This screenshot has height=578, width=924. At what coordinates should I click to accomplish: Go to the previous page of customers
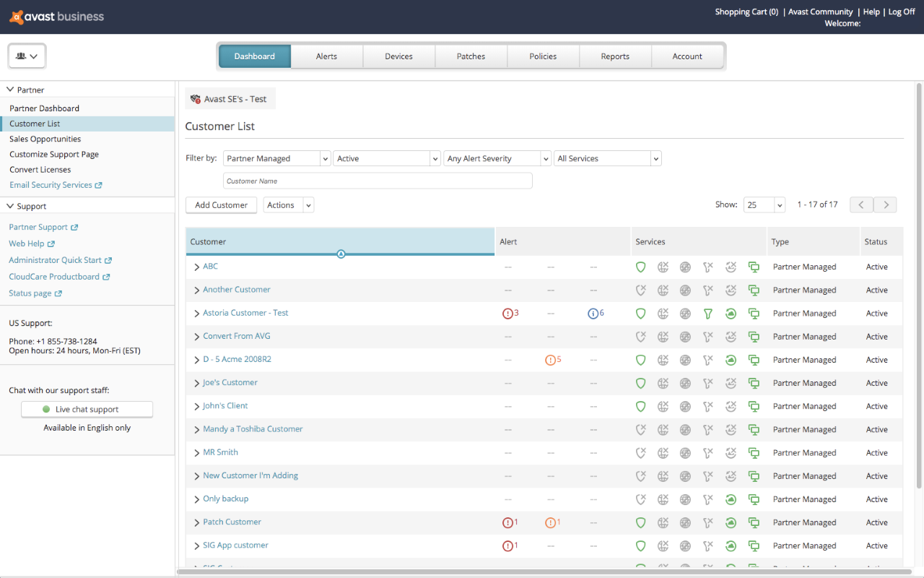tap(862, 204)
